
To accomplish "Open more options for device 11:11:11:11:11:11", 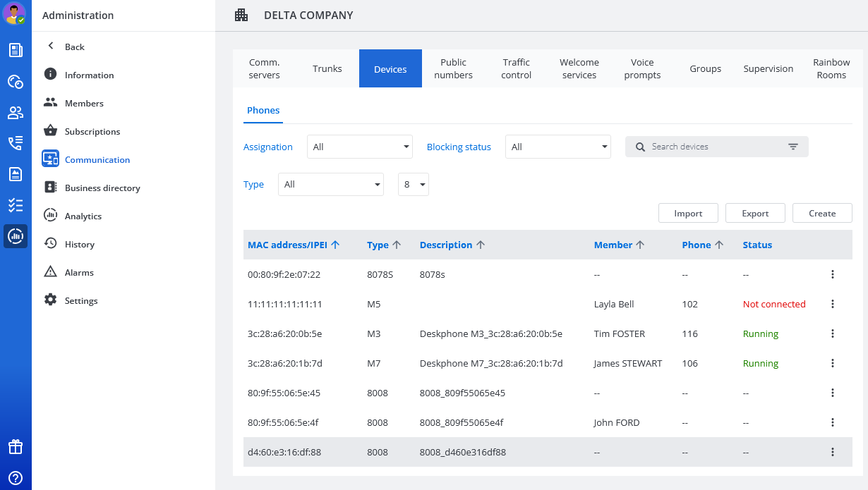I will coord(833,304).
